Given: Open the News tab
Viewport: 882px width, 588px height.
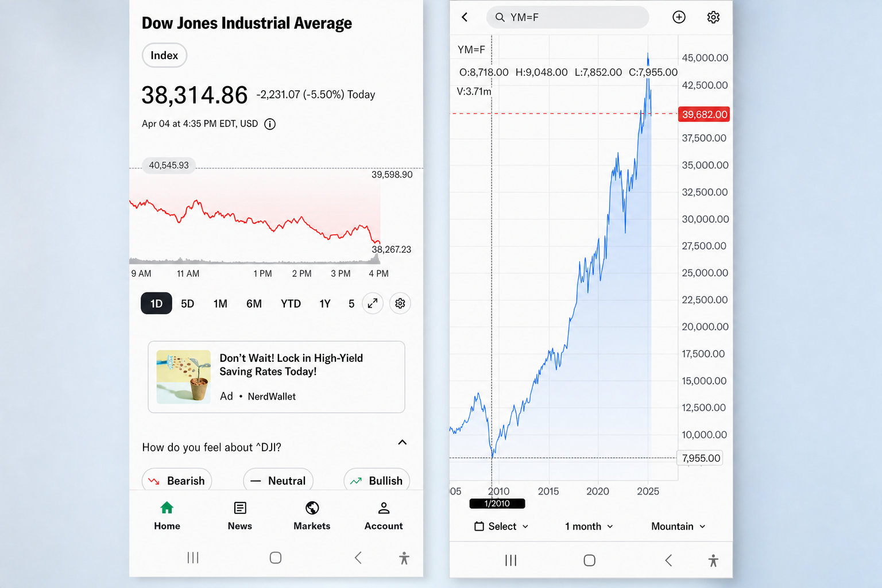Looking at the screenshot, I should point(240,516).
